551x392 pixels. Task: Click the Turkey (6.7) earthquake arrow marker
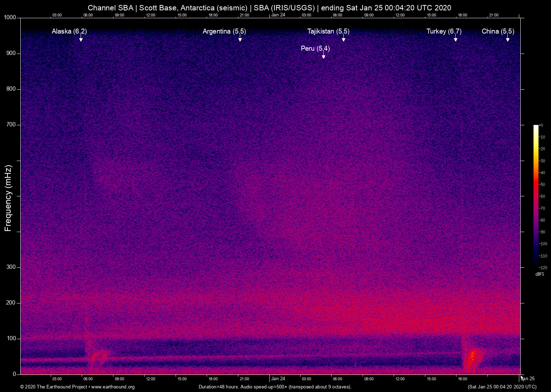pyautogui.click(x=456, y=39)
